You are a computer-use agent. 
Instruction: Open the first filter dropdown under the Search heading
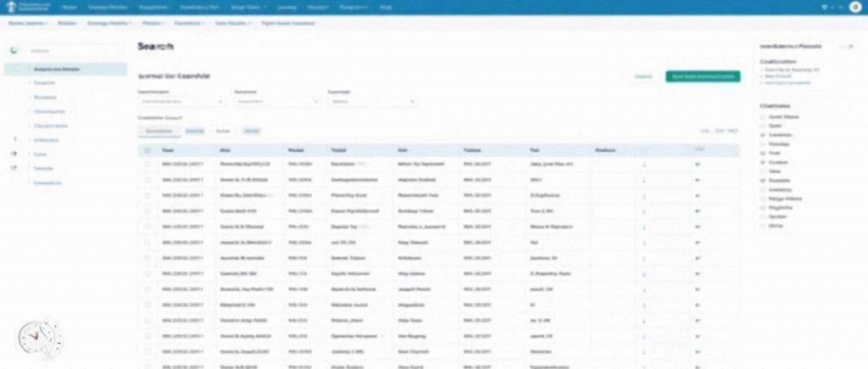tap(181, 102)
